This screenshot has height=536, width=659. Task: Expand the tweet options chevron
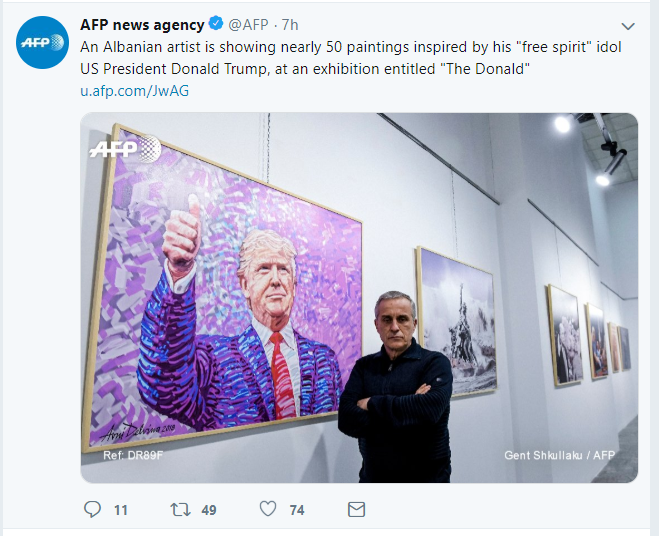pyautogui.click(x=628, y=26)
